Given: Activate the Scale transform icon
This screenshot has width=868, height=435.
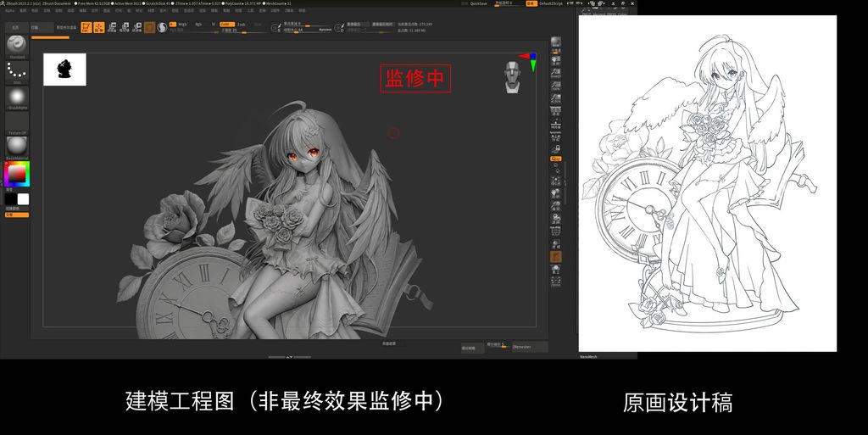Looking at the screenshot, I should click(x=124, y=27).
